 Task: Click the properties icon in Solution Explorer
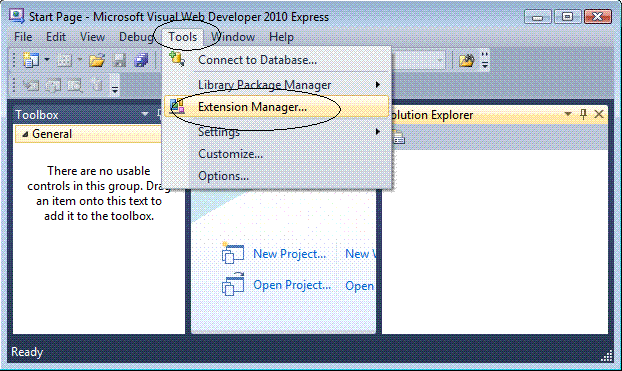398,137
